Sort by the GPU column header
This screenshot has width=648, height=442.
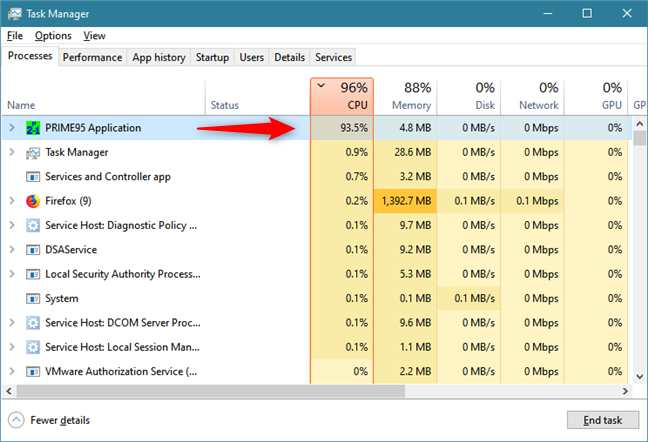[596, 96]
